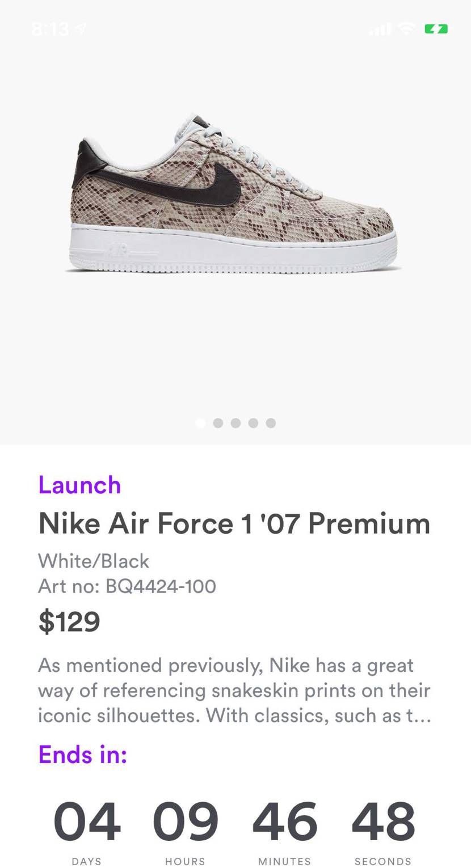
Task: Tap the location arrow beside the time
Action: pos(82,28)
